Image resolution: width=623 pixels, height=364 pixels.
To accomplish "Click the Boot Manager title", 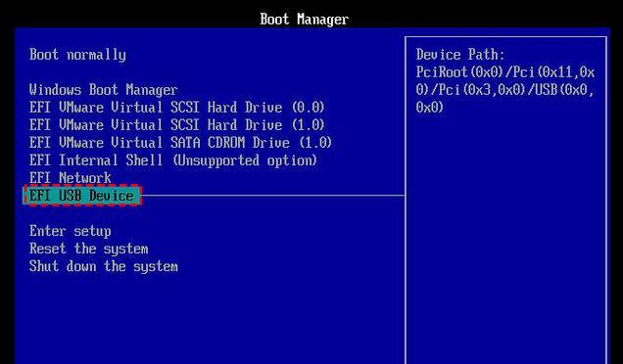I will coord(305,19).
